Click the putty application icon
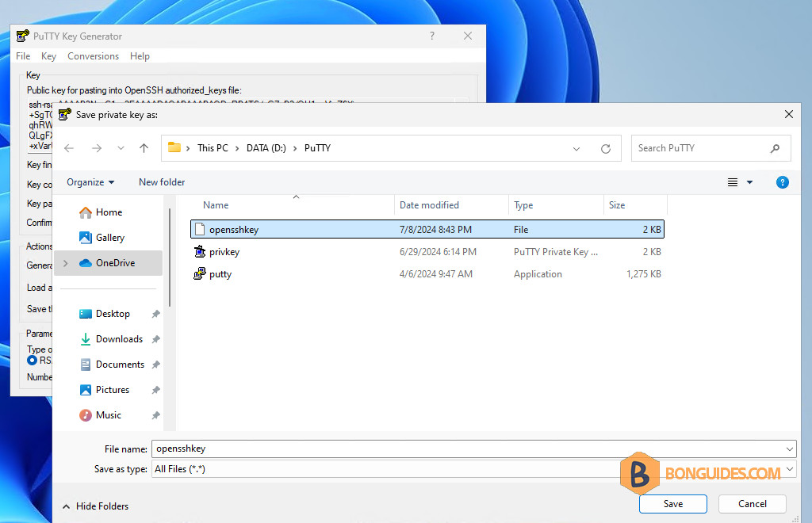812x523 pixels. point(200,273)
